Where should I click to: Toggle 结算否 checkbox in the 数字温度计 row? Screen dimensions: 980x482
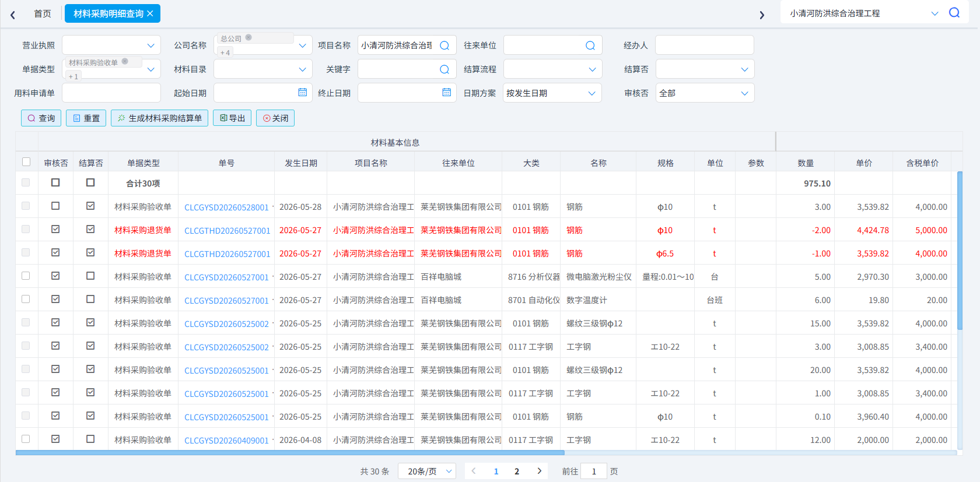(90, 299)
